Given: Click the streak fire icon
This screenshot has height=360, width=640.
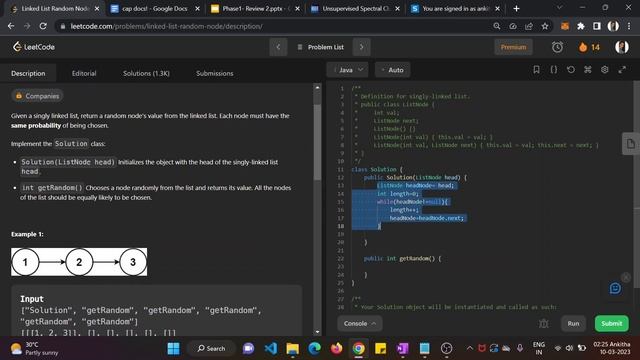Looking at the screenshot, I should point(583,47).
